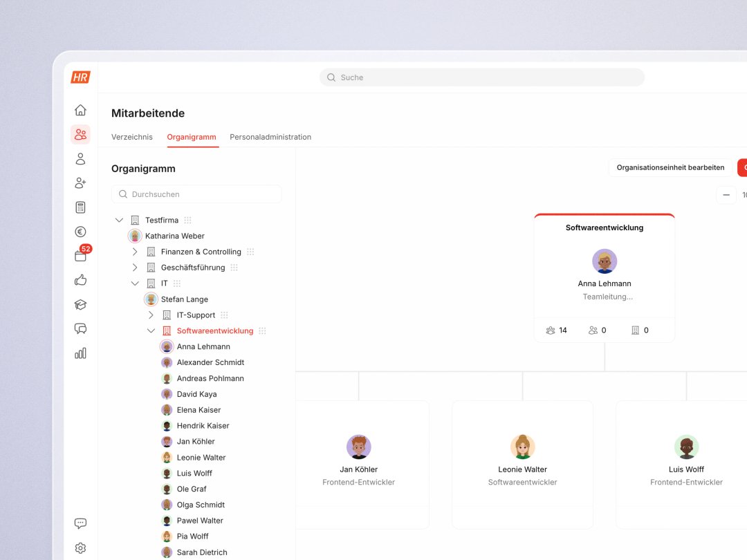Image resolution: width=747 pixels, height=560 pixels.
Task: Click the Teamleitung... role text
Action: pyautogui.click(x=608, y=297)
